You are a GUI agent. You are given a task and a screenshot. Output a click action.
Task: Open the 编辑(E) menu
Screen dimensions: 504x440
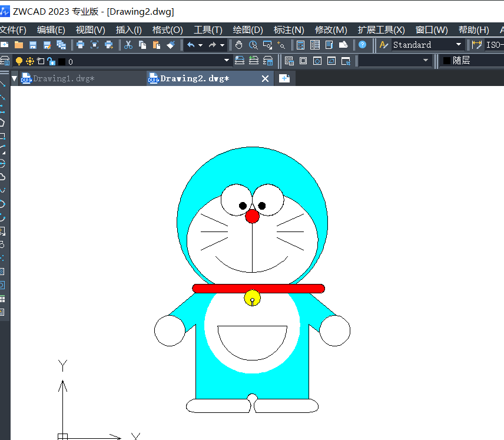(51, 30)
